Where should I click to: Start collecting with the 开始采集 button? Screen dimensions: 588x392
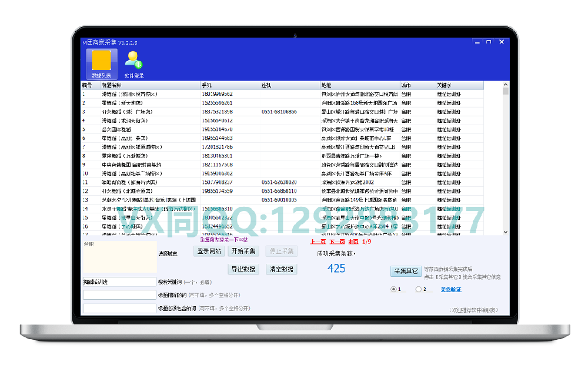point(243,251)
